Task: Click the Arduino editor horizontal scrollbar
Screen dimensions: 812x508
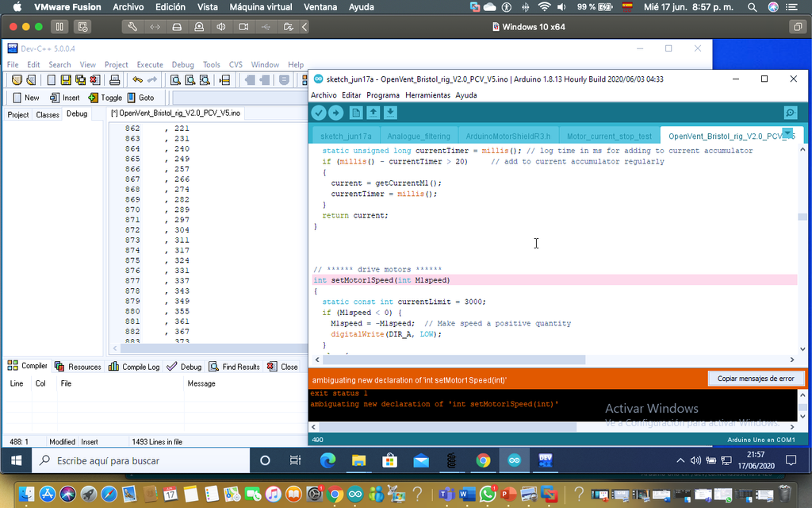Action: click(452, 360)
